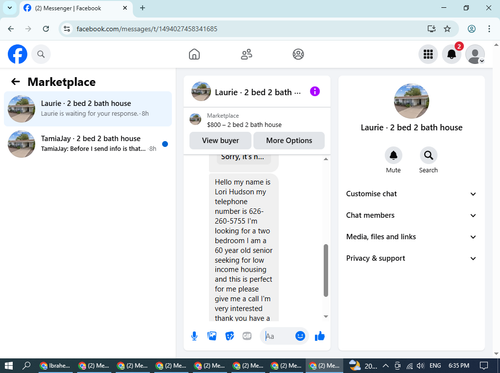Open Chrome profile icon
This screenshot has width=500, height=373.
click(x=471, y=29)
